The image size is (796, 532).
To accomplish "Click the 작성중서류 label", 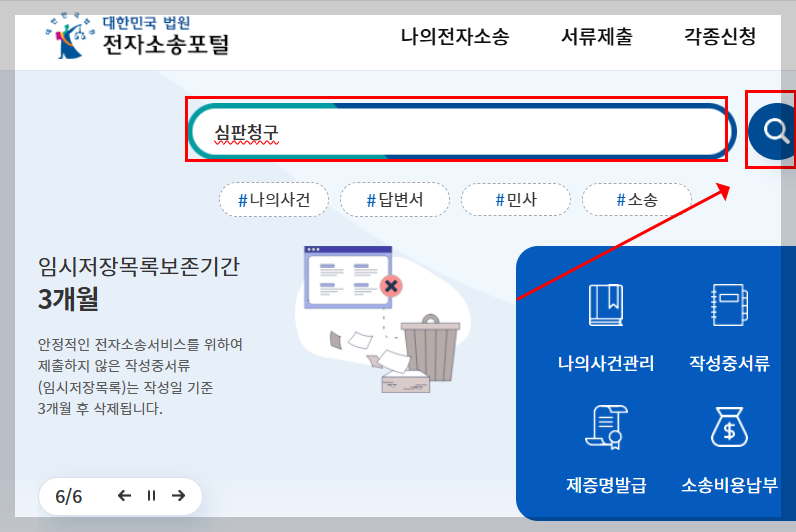I will click(729, 363).
